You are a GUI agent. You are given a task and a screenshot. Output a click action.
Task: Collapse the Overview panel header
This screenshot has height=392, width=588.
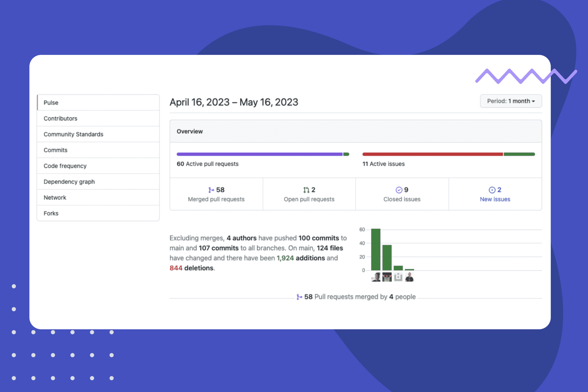pos(189,131)
